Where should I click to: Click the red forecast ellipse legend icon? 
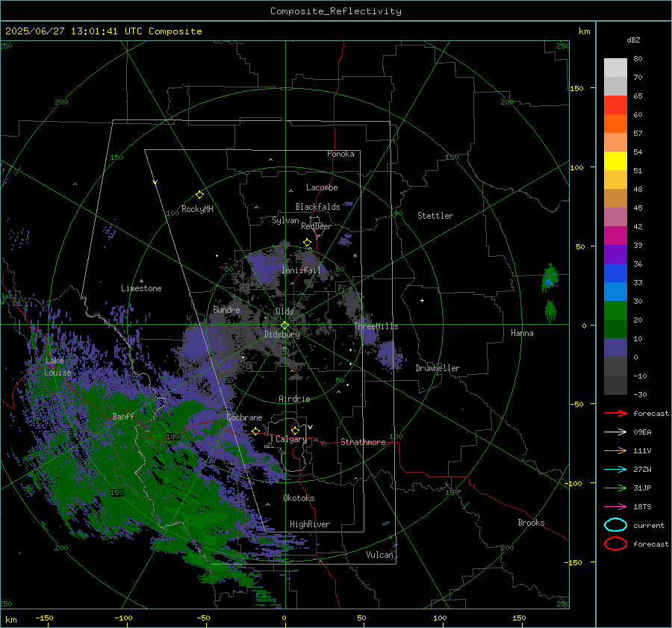tap(615, 544)
